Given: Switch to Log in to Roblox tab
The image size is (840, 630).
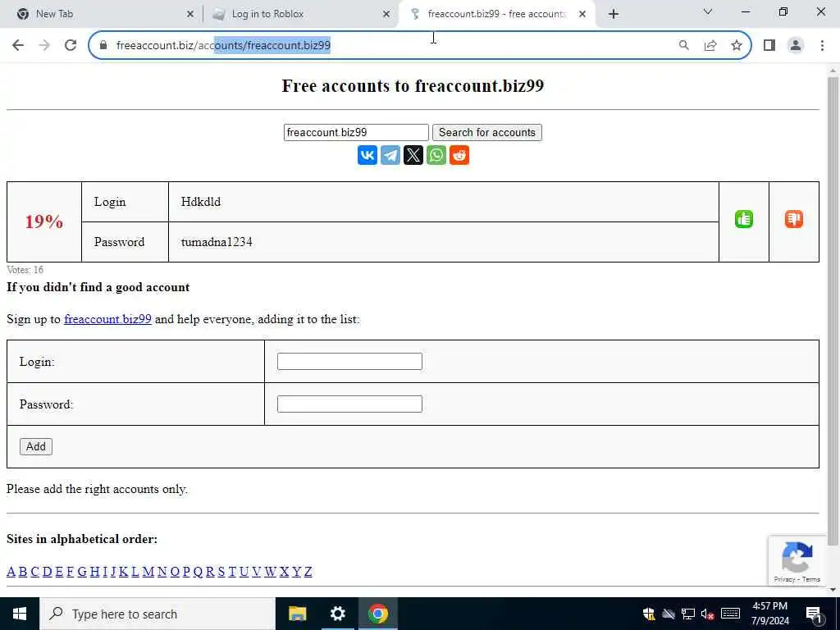Looking at the screenshot, I should coord(300,14).
